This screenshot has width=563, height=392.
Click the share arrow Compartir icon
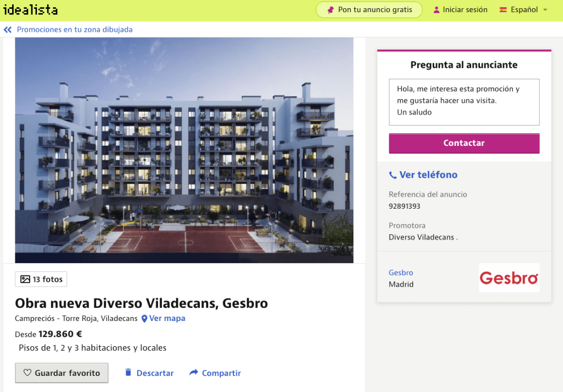pyautogui.click(x=194, y=372)
